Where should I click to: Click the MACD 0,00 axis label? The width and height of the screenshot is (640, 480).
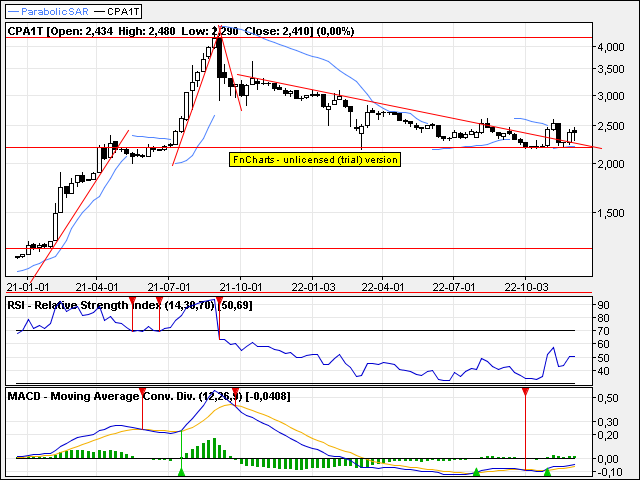click(608, 459)
